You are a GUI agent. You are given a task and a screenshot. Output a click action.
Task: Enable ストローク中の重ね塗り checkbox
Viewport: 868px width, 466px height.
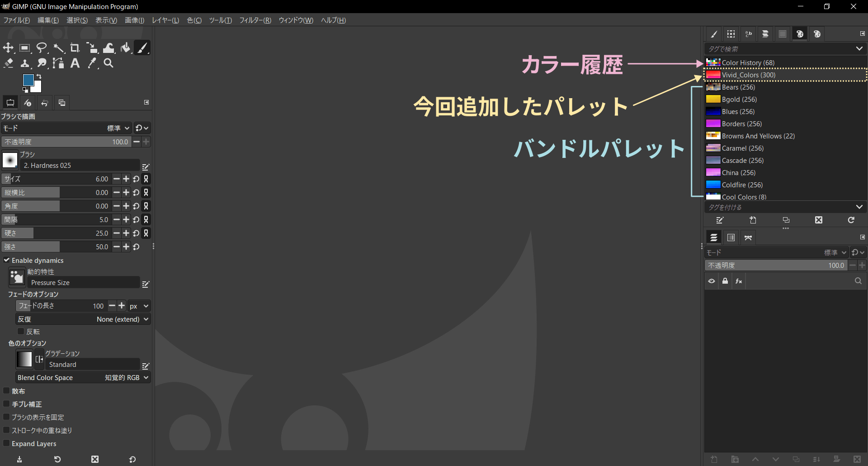(7, 430)
